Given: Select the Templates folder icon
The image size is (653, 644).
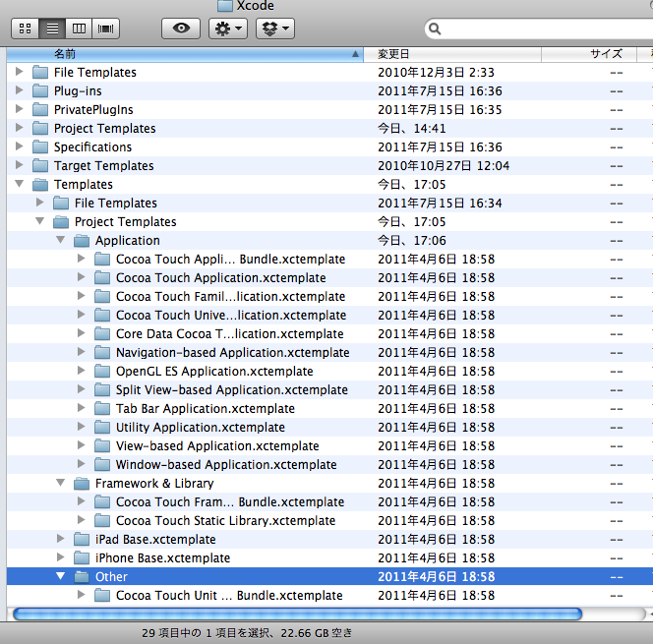Looking at the screenshot, I should pos(40,185).
